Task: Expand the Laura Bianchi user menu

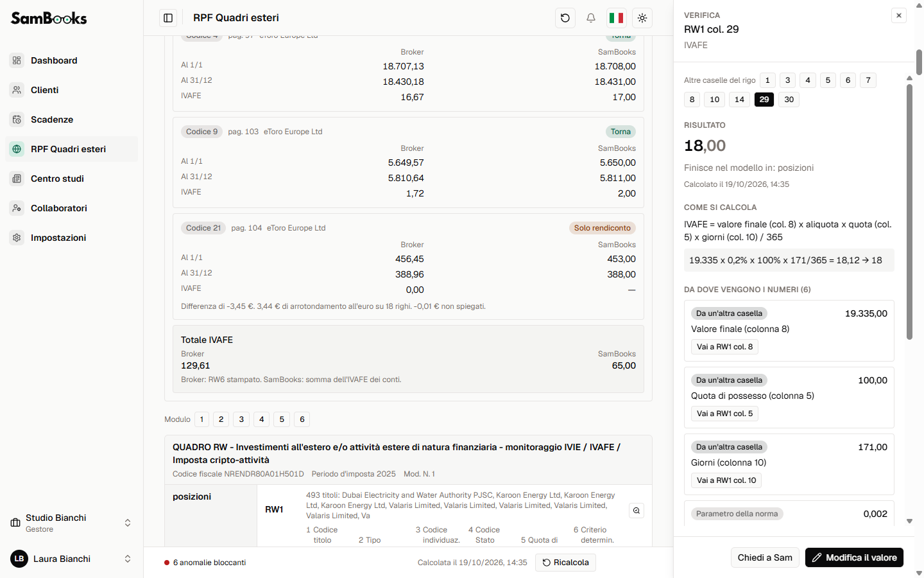Action: pyautogui.click(x=71, y=559)
